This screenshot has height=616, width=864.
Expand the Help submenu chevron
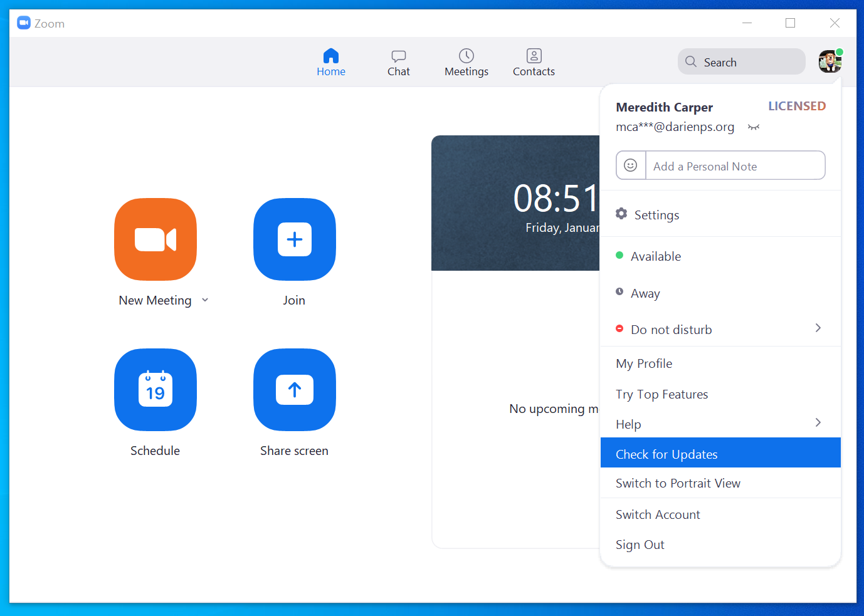coord(818,422)
